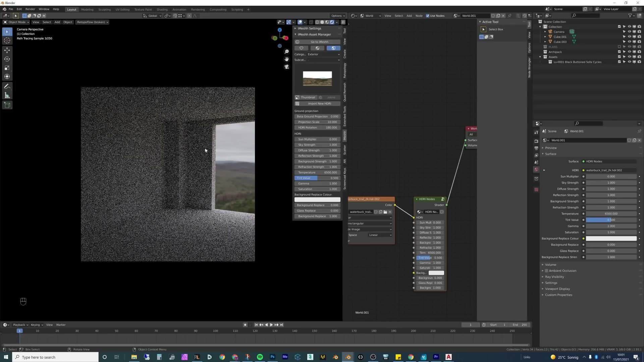This screenshot has height=362, width=644.
Task: Expand the Ray Visibility panel
Action: [554, 277]
